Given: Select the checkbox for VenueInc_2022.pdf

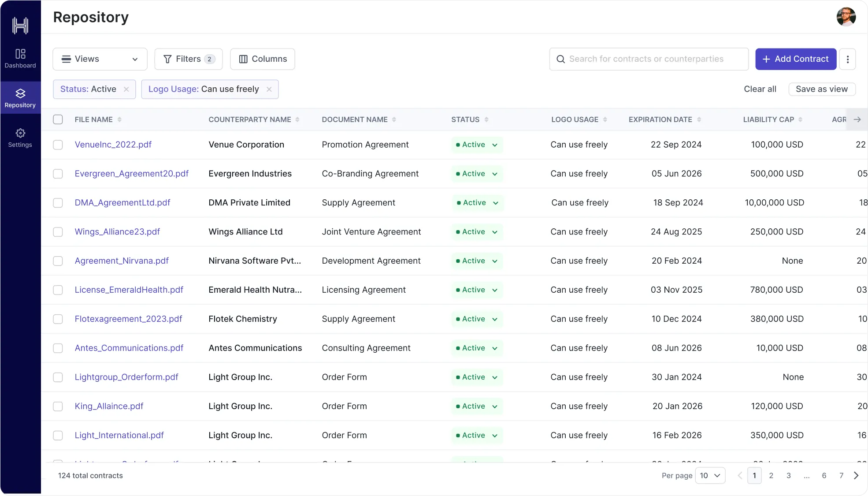Looking at the screenshot, I should click(58, 145).
